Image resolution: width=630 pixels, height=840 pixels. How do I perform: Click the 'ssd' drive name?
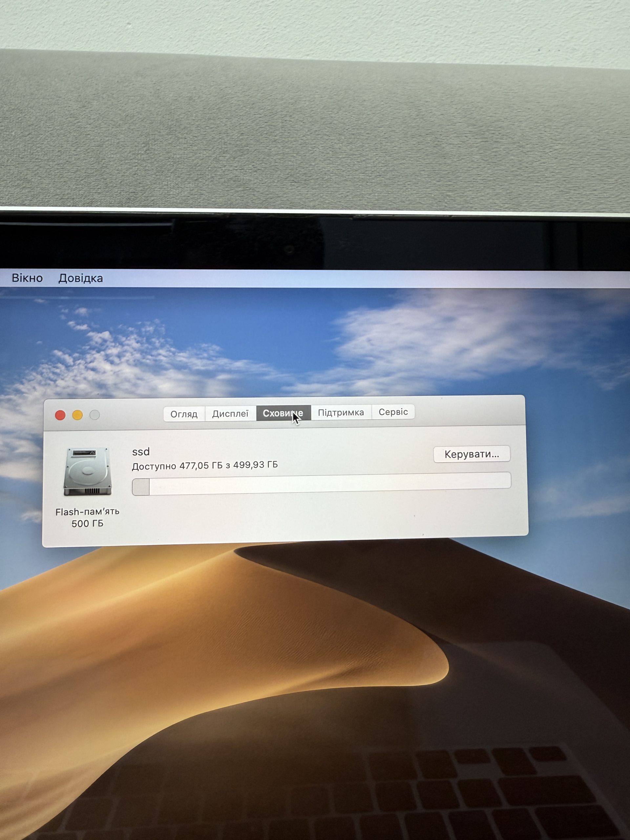[141, 452]
